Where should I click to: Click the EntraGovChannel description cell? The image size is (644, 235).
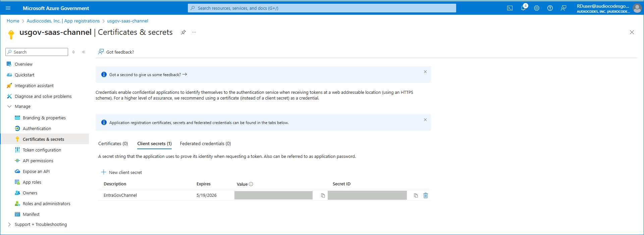click(x=120, y=195)
